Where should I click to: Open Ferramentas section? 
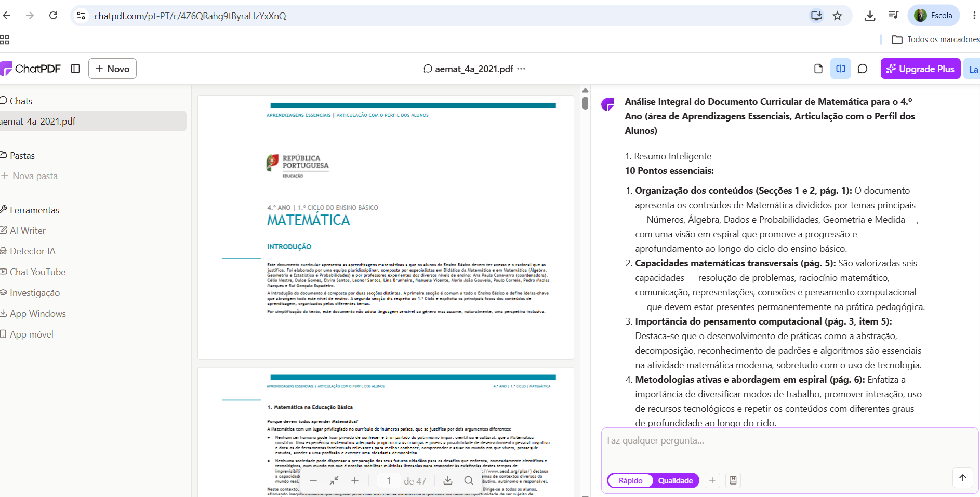[30, 210]
